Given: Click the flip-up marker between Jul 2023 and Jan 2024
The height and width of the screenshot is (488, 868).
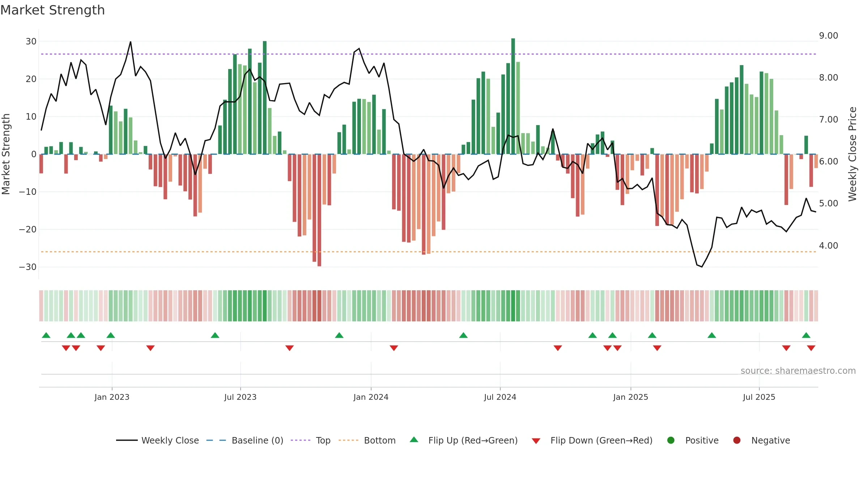Looking at the screenshot, I should 339,335.
